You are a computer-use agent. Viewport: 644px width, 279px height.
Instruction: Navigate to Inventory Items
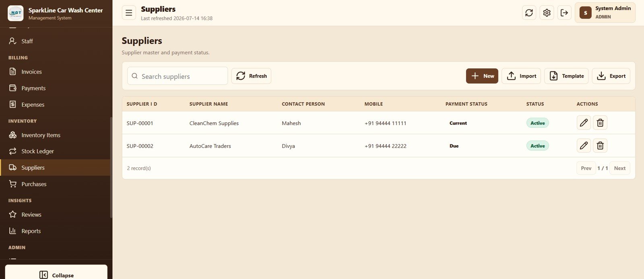coord(56,135)
